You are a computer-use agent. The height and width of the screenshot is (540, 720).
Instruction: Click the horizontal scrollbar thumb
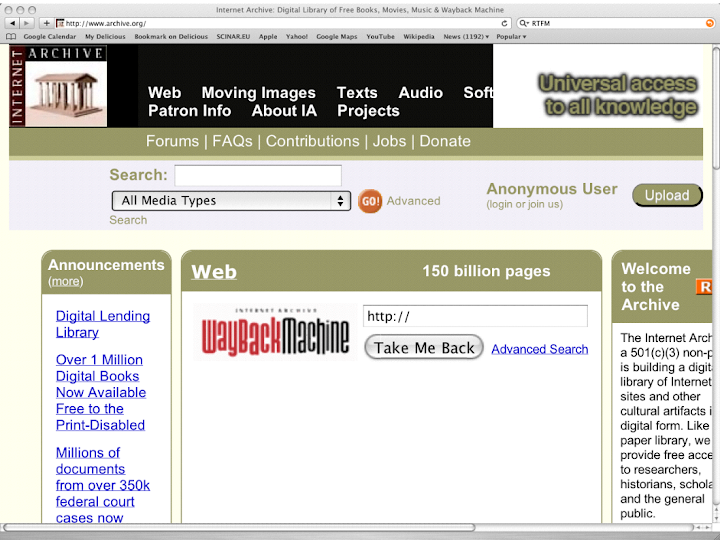point(239,527)
